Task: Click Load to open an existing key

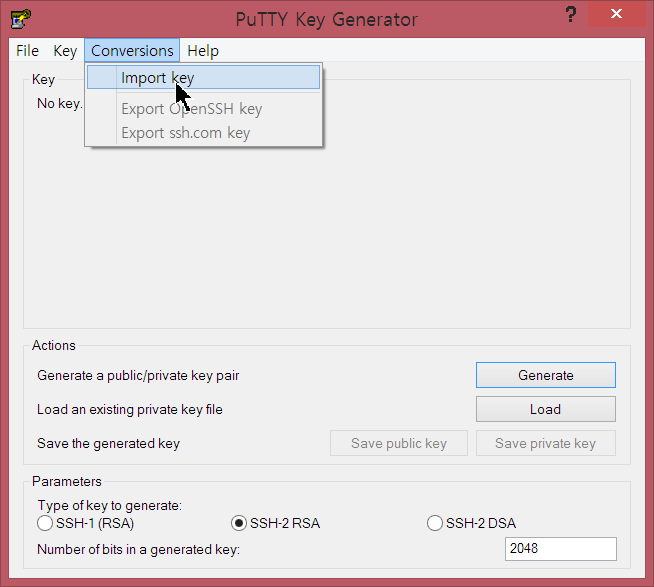Action: [546, 409]
